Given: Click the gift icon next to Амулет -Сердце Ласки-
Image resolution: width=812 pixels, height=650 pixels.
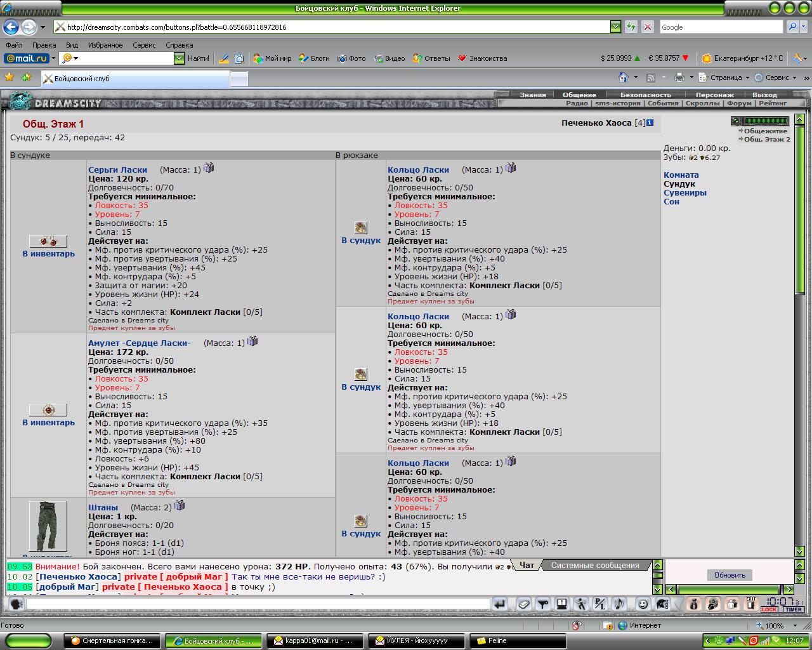Looking at the screenshot, I should pyautogui.click(x=252, y=341).
